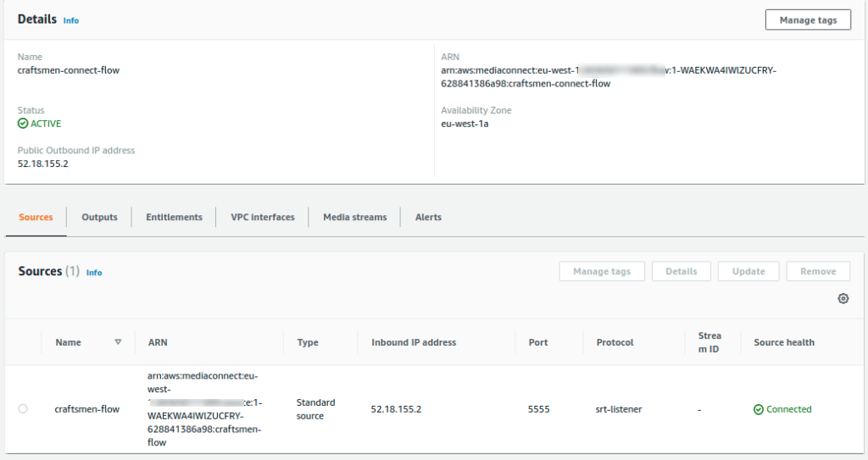Switch to the Outputs tab
The width and height of the screenshot is (868, 460).
click(x=99, y=217)
